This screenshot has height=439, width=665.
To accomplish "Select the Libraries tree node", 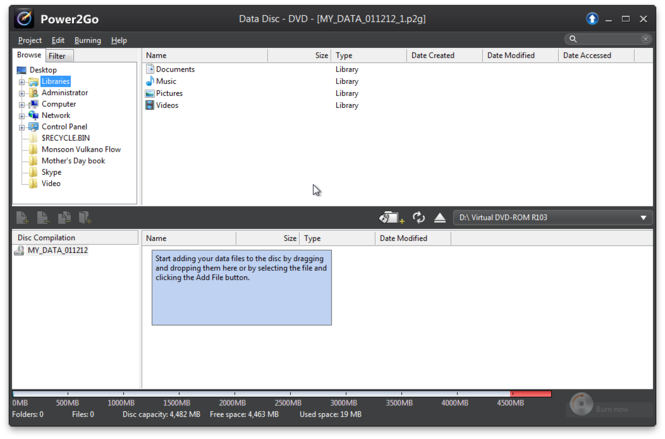I will click(56, 81).
